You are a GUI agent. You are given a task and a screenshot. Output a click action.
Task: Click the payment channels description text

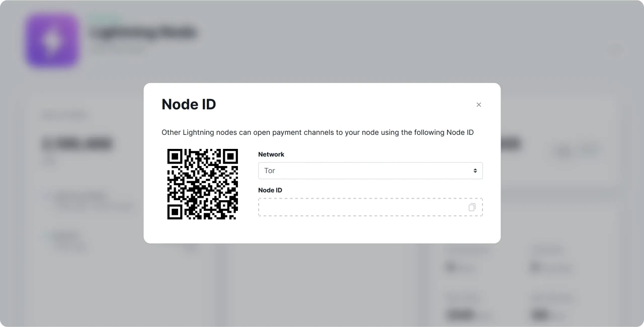click(317, 132)
